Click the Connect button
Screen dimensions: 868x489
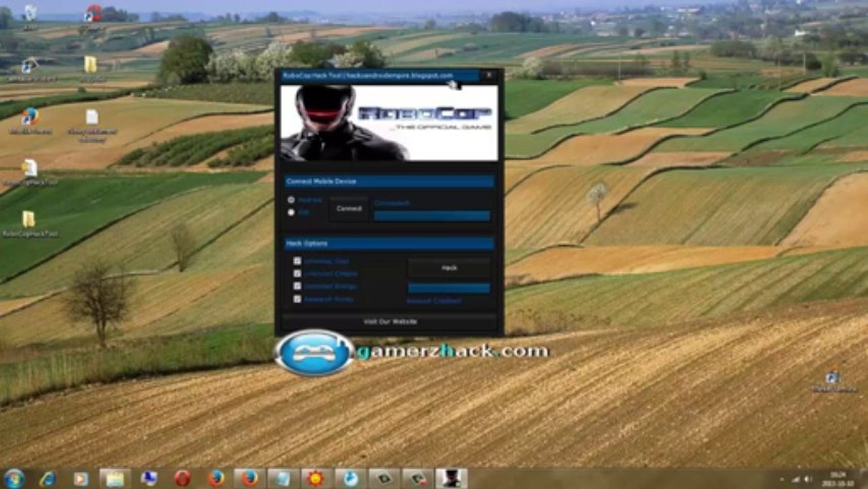coord(349,209)
